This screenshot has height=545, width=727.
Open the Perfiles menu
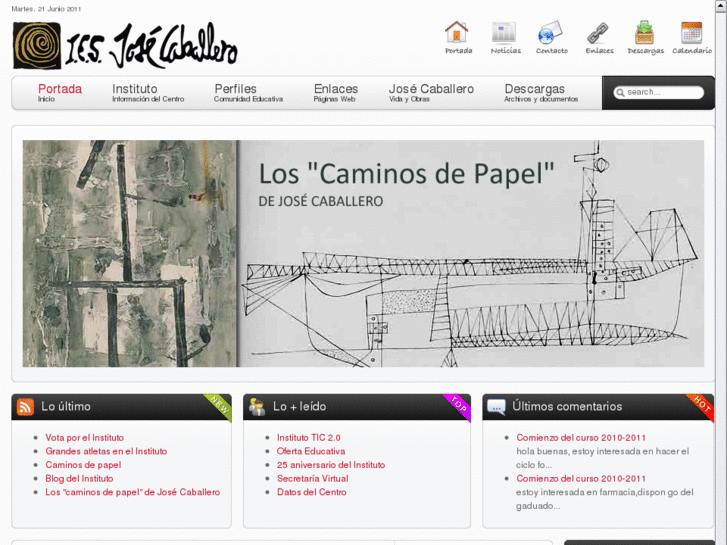point(248,92)
